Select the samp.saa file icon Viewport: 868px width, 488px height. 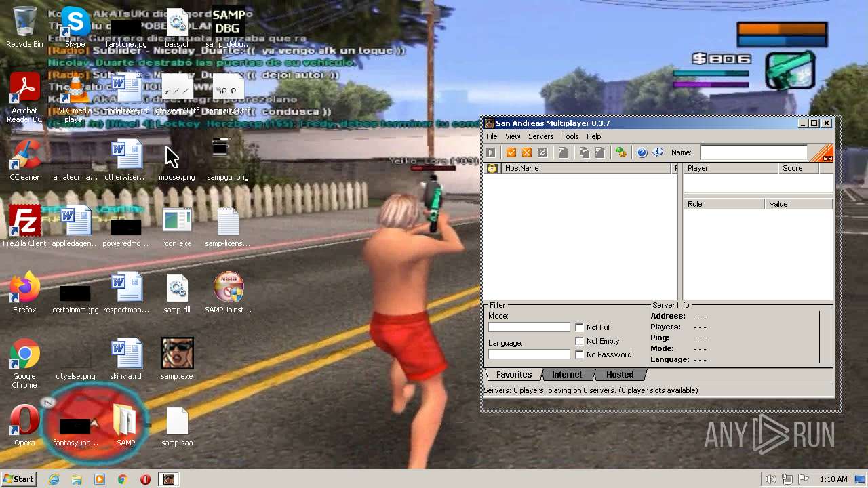click(x=177, y=426)
